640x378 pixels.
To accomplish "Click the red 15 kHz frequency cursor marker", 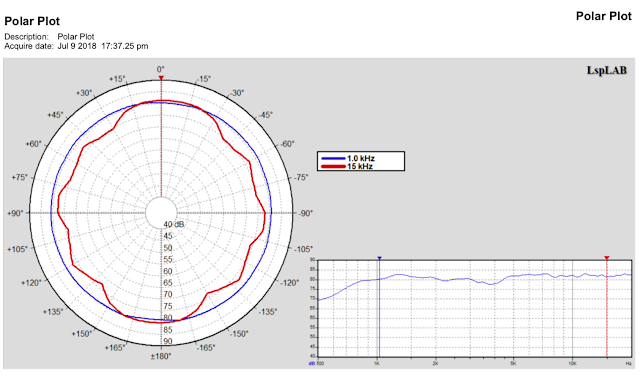I will point(607,258).
